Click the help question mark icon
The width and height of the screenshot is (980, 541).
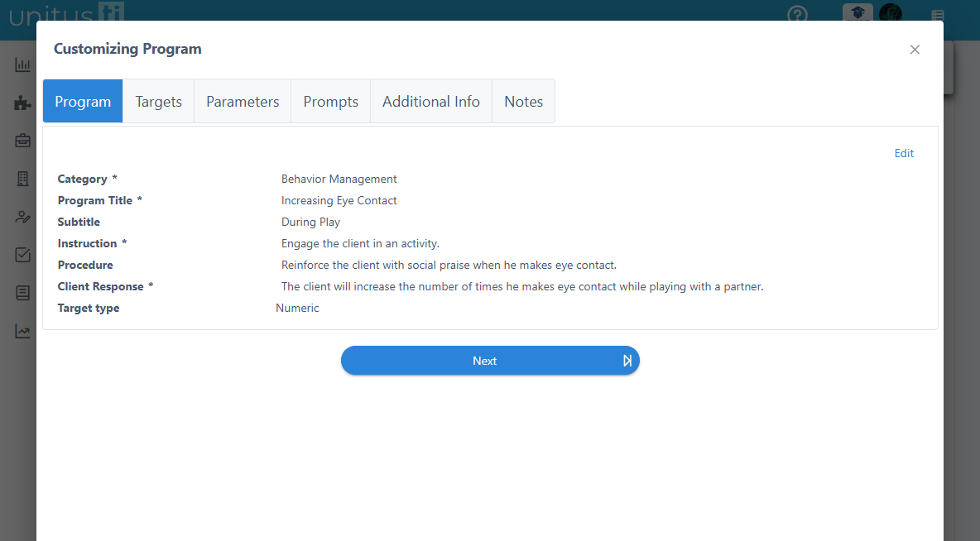coord(798,14)
